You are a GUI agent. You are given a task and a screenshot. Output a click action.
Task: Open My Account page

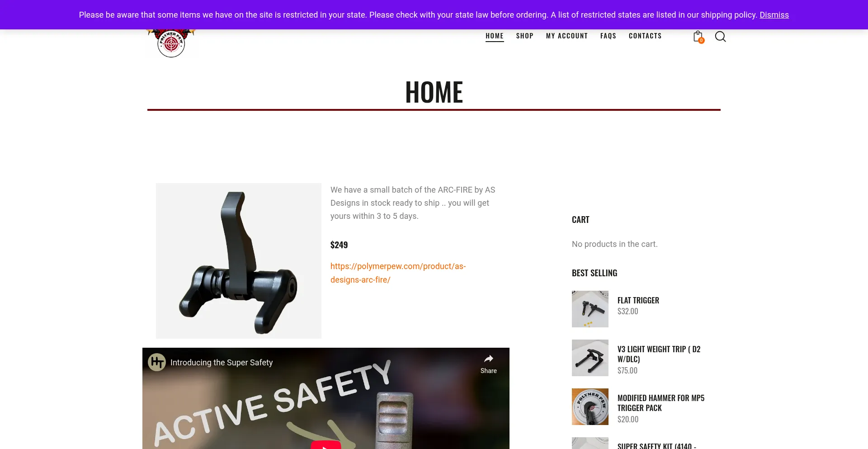point(566,36)
